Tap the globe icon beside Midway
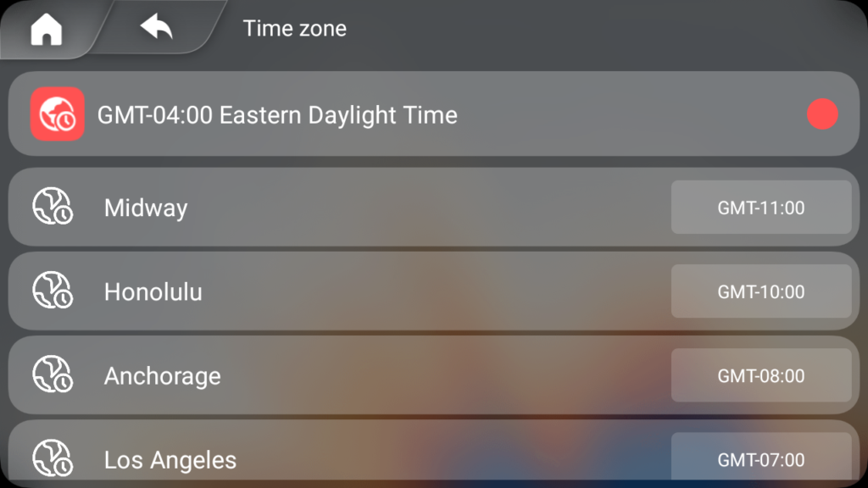868x488 pixels. coord(53,207)
